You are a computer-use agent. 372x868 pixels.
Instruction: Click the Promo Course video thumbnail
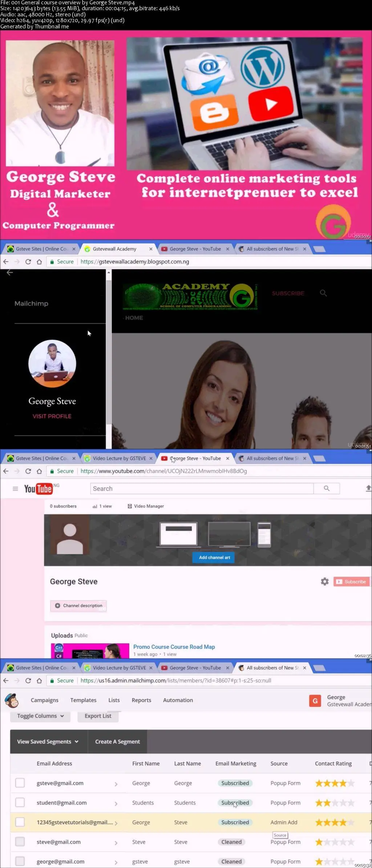(x=90, y=651)
